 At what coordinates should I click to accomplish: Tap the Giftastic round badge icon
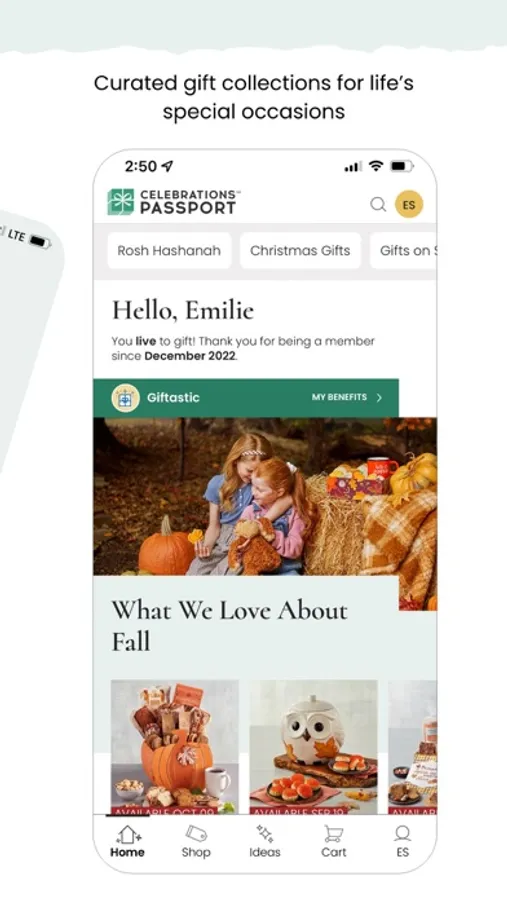pyautogui.click(x=125, y=398)
